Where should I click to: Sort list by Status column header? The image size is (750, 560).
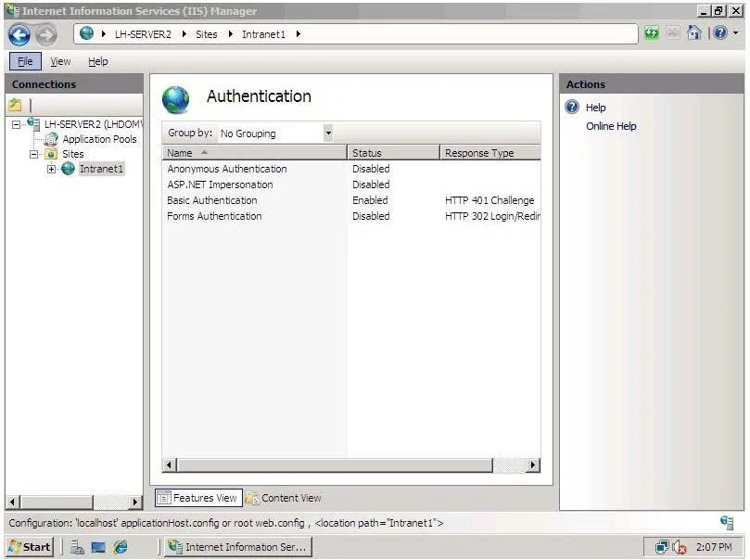click(394, 153)
